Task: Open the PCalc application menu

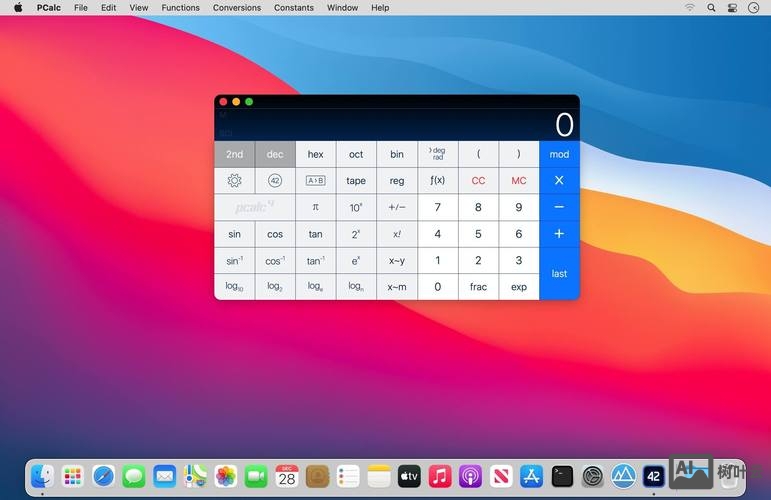Action: (x=49, y=7)
